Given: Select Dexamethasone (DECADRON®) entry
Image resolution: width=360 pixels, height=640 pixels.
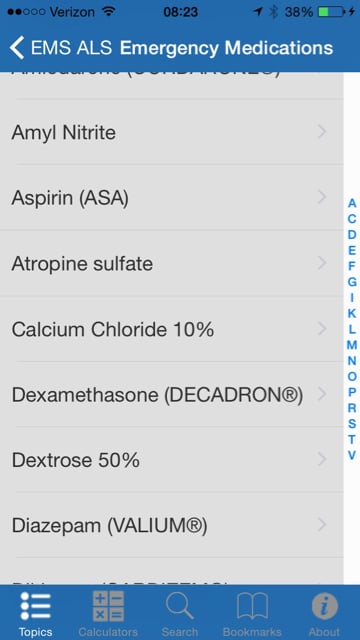Looking at the screenshot, I should click(172, 395).
